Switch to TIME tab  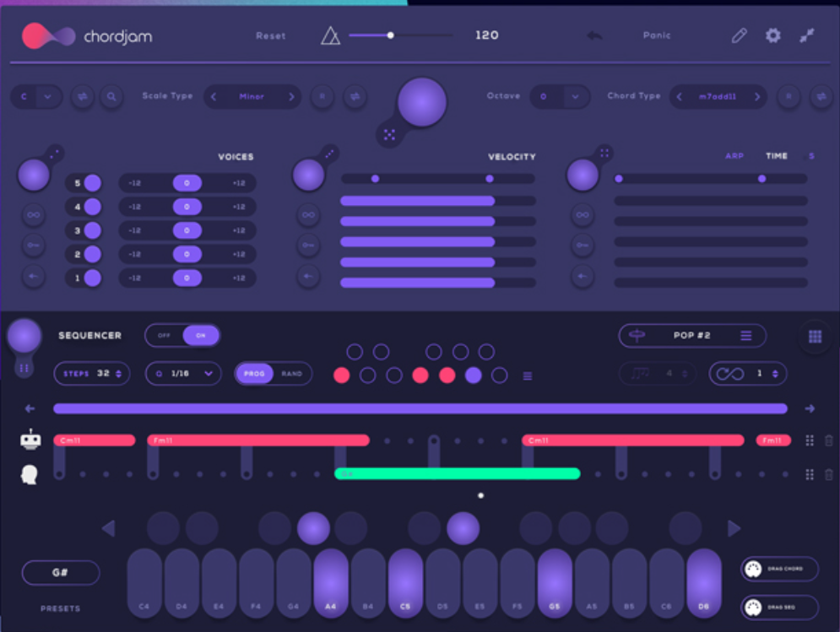[x=776, y=156]
